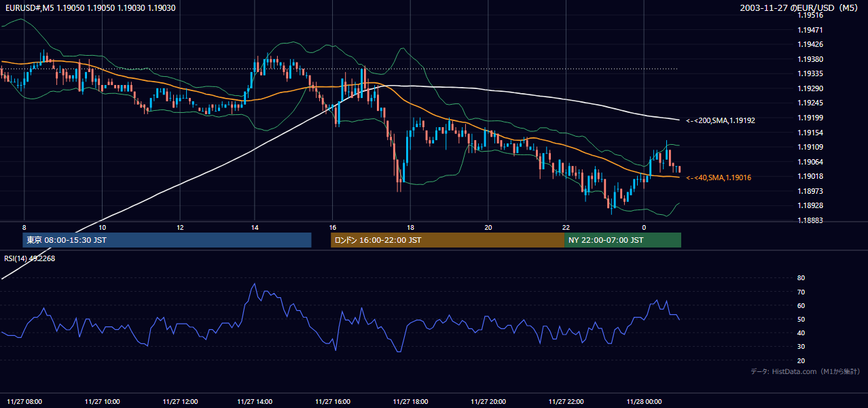
Task: Click price axis value 1.19335
Action: pos(810,74)
